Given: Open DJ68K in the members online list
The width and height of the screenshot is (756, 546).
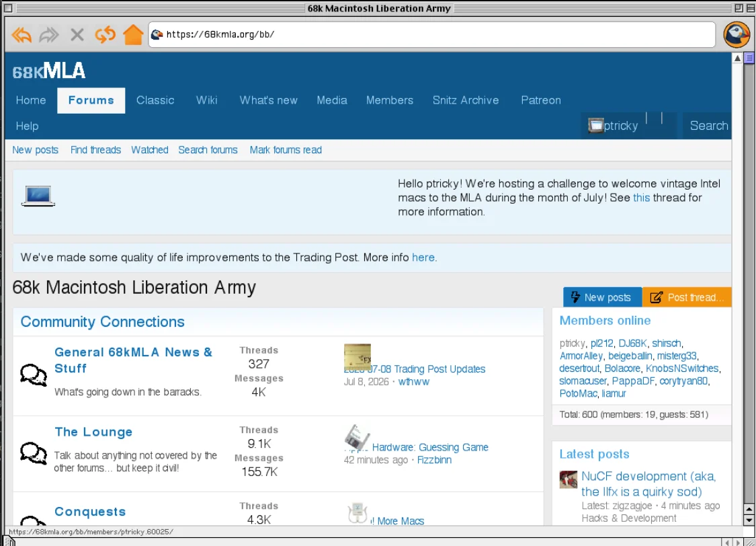Looking at the screenshot, I should 632,344.
